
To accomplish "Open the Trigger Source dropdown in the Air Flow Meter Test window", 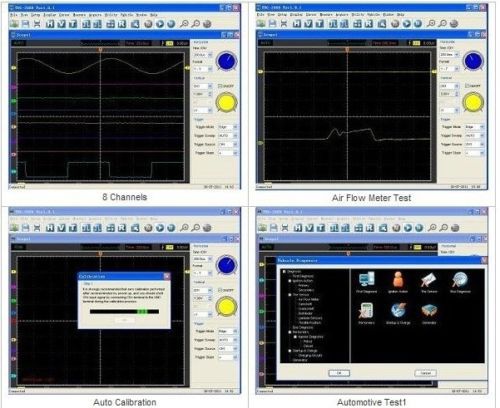I will (x=474, y=144).
